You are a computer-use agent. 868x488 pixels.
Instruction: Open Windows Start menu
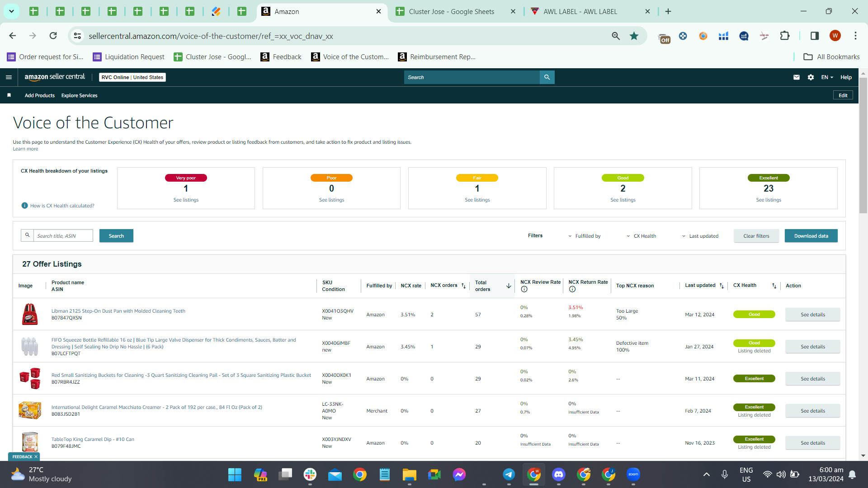click(235, 474)
